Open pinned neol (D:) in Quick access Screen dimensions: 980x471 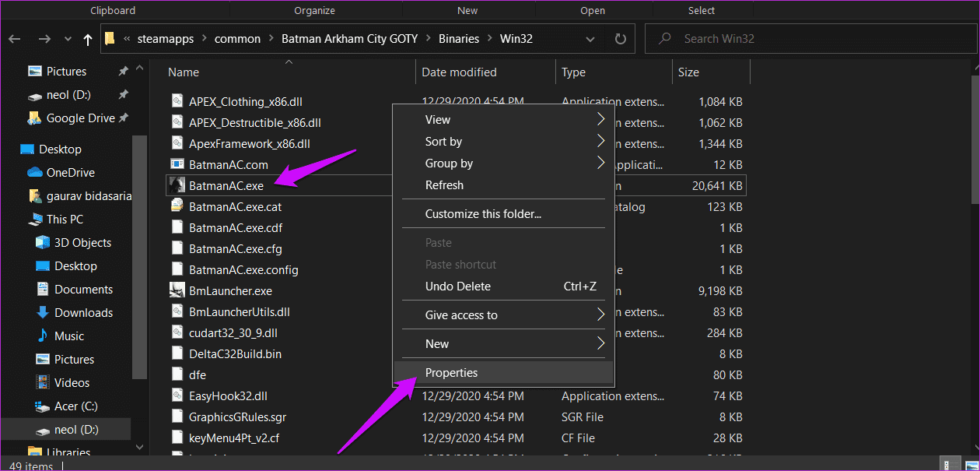point(68,95)
